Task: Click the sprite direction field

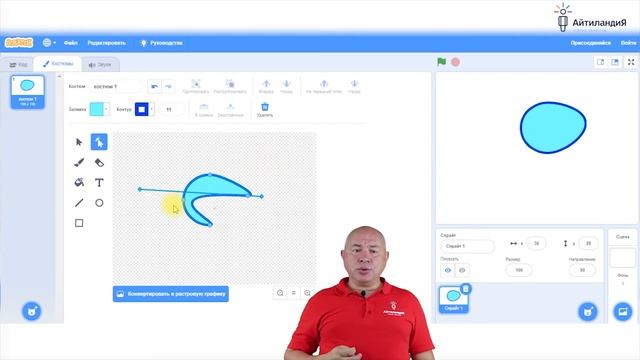Action: (x=582, y=270)
